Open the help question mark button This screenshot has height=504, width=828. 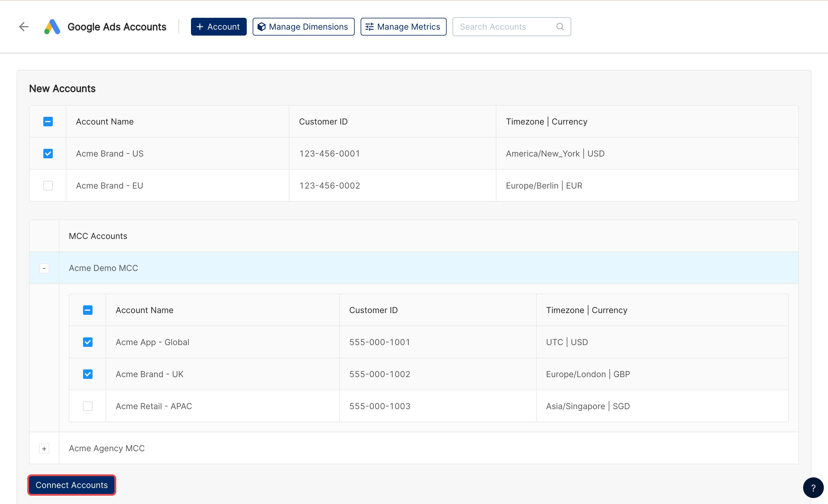(813, 487)
